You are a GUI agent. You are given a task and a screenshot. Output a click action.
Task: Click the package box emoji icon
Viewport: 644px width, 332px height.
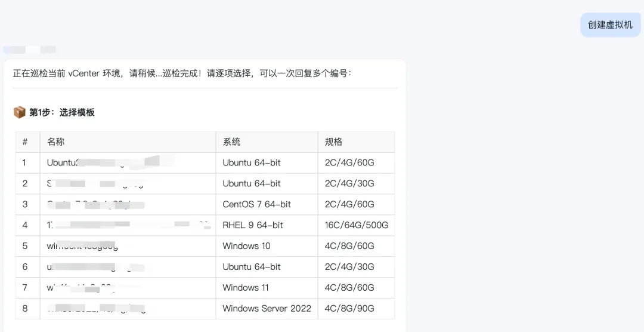coord(20,112)
